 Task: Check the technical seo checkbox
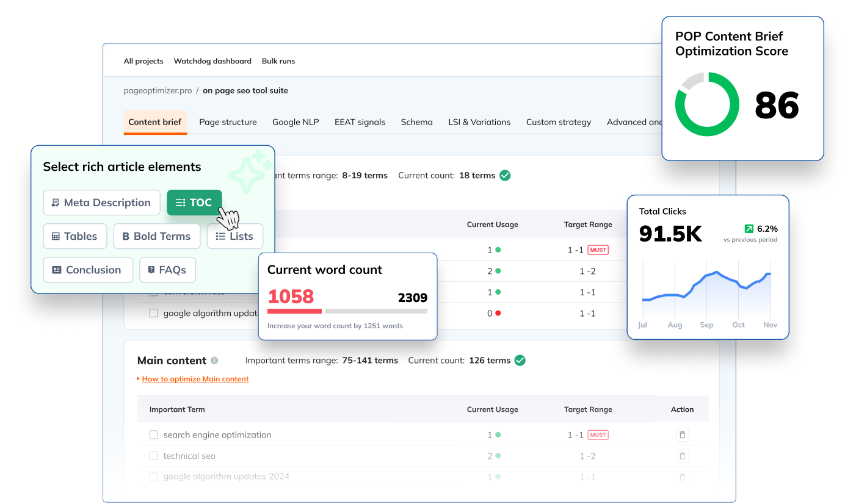tap(153, 456)
